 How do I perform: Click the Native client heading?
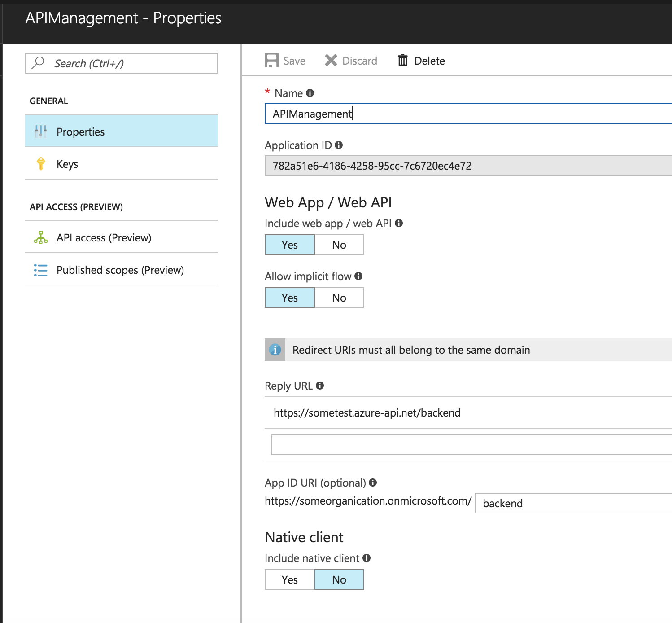click(304, 537)
